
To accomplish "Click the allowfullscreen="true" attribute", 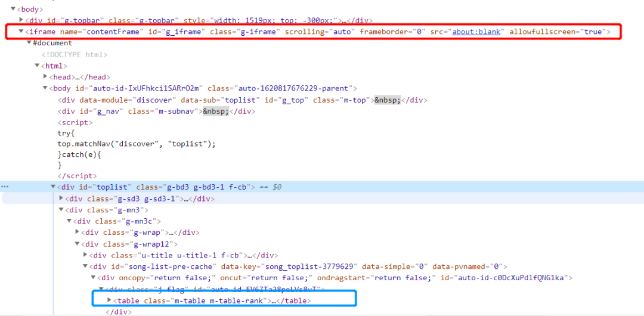I will [x=557, y=32].
